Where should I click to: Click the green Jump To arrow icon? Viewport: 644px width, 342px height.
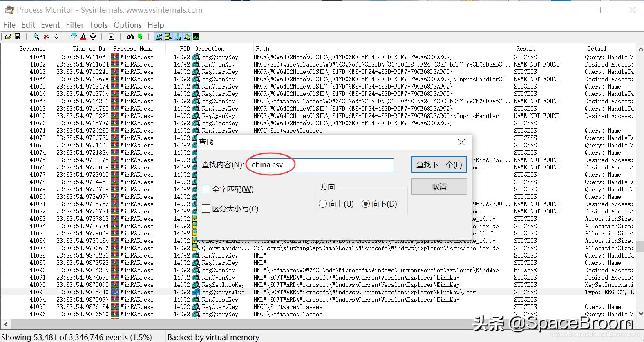(x=140, y=37)
